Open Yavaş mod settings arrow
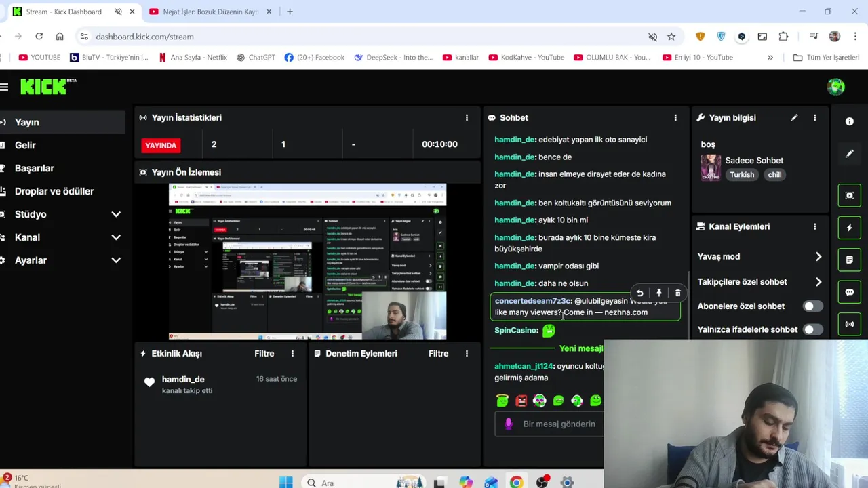The height and width of the screenshot is (488, 868). point(818,257)
